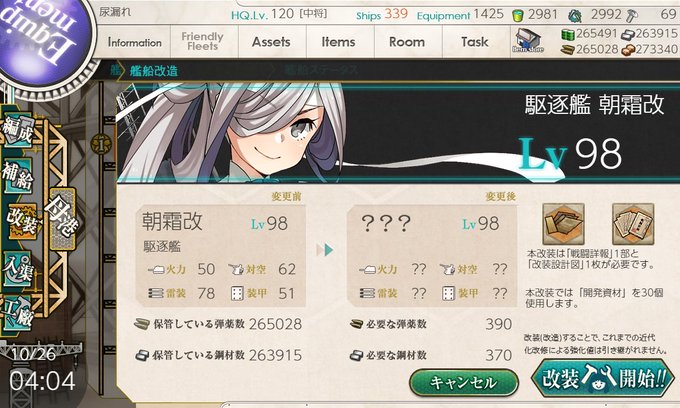Open the Friendly Fleets tab

pyautogui.click(x=203, y=42)
